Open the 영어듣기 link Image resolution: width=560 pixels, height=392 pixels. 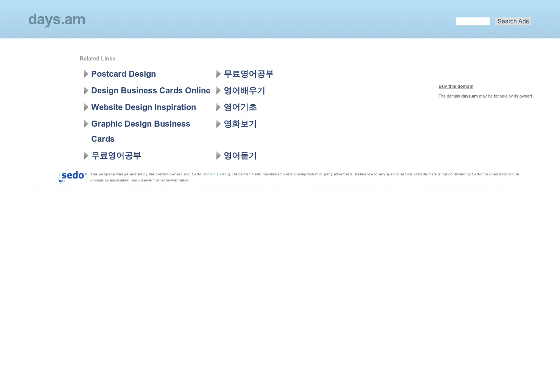tap(240, 156)
